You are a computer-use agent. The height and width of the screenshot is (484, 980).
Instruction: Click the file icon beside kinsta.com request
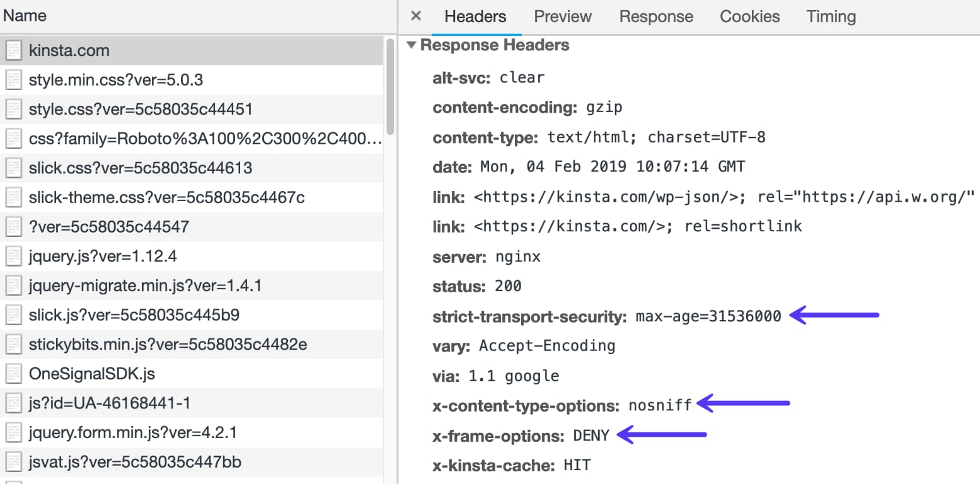[13, 50]
